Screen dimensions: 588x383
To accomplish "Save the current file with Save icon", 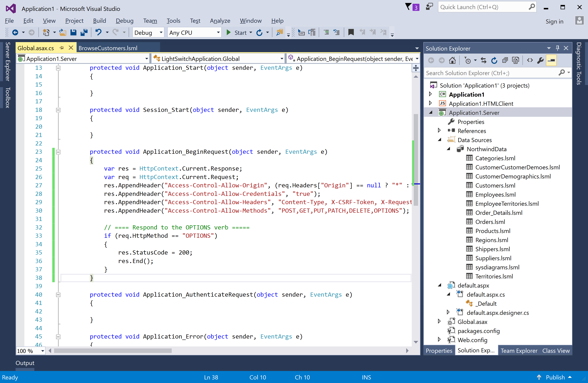I will coord(73,32).
